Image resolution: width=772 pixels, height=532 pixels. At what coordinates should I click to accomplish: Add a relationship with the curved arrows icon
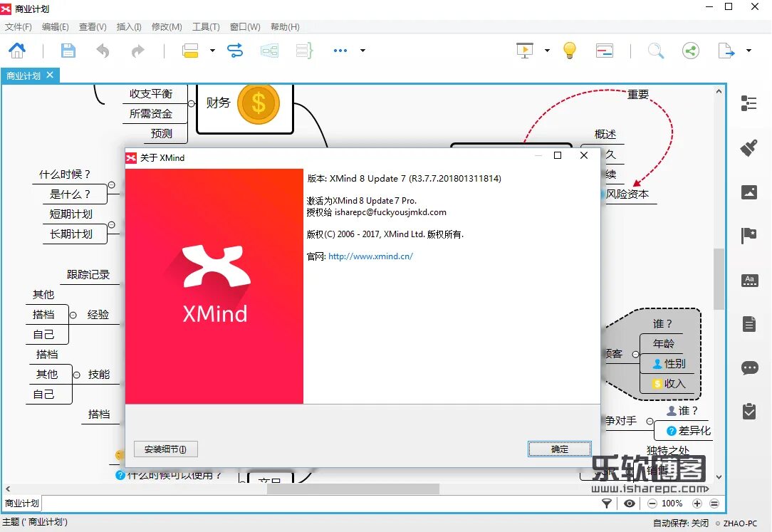point(235,50)
